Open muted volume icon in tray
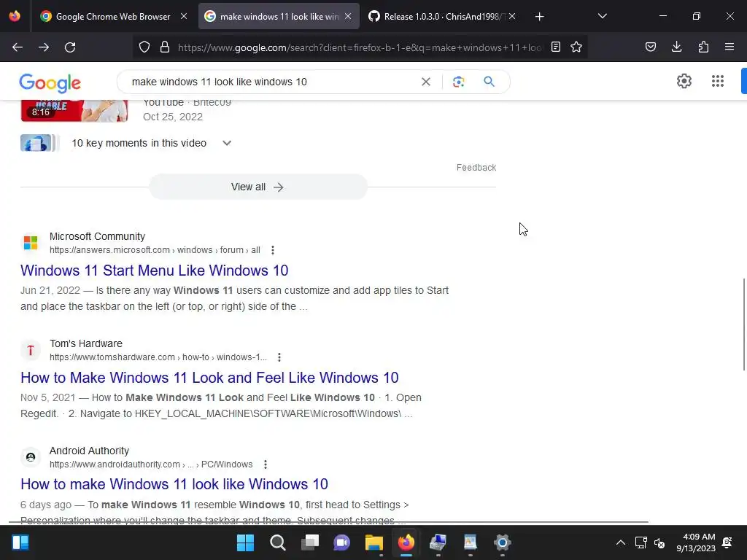The height and width of the screenshot is (560, 747). pos(659,542)
